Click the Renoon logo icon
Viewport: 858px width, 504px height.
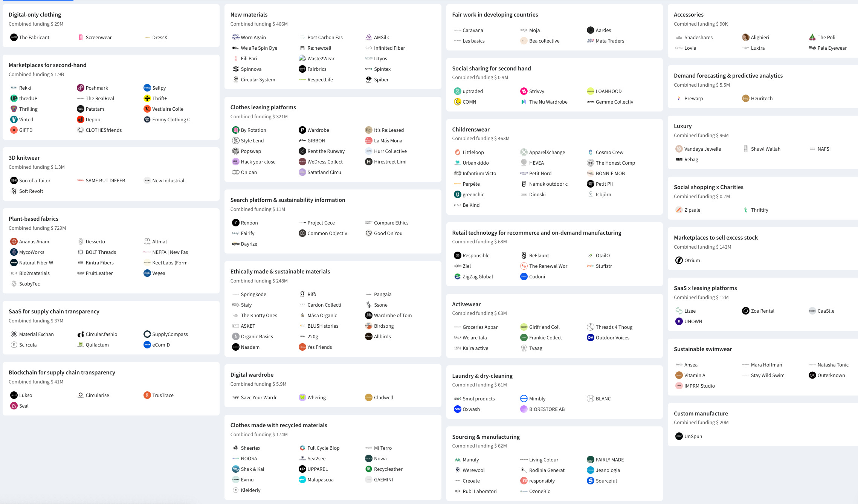click(236, 223)
